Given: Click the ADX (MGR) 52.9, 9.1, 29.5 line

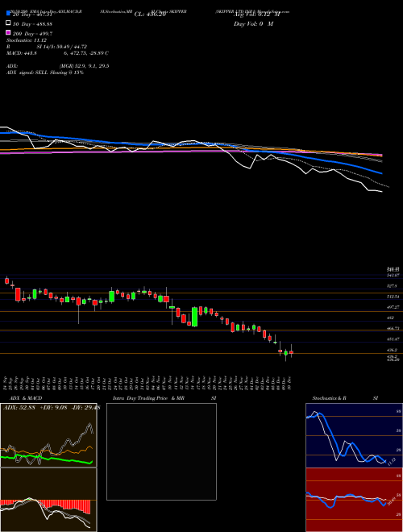Looking at the screenshot, I should [57, 66].
